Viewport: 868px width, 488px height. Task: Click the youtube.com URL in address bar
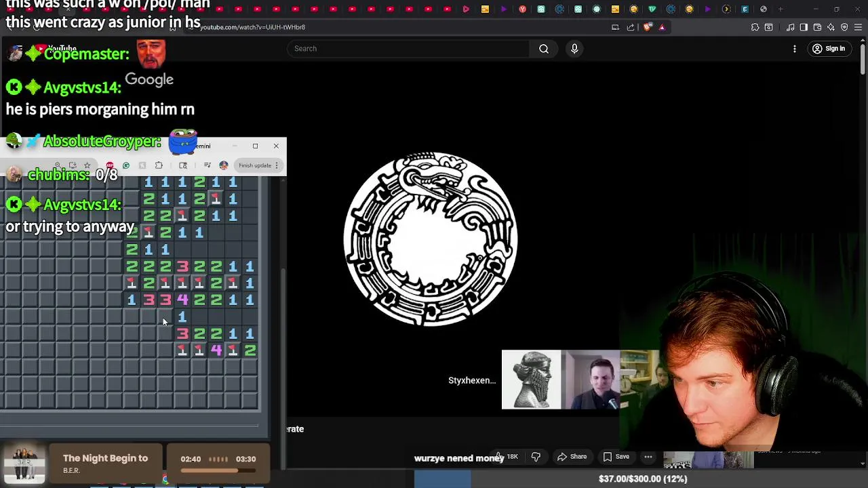coord(252,27)
